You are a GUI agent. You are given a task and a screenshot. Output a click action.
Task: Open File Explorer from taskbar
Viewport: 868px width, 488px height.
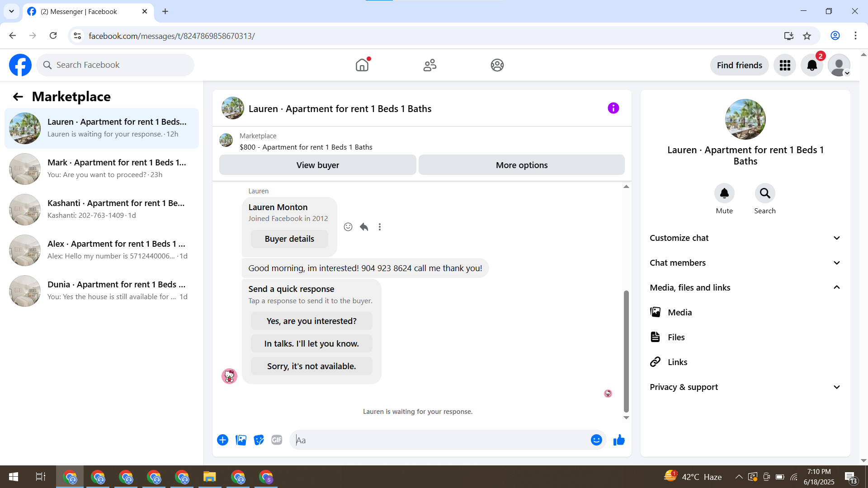click(210, 477)
